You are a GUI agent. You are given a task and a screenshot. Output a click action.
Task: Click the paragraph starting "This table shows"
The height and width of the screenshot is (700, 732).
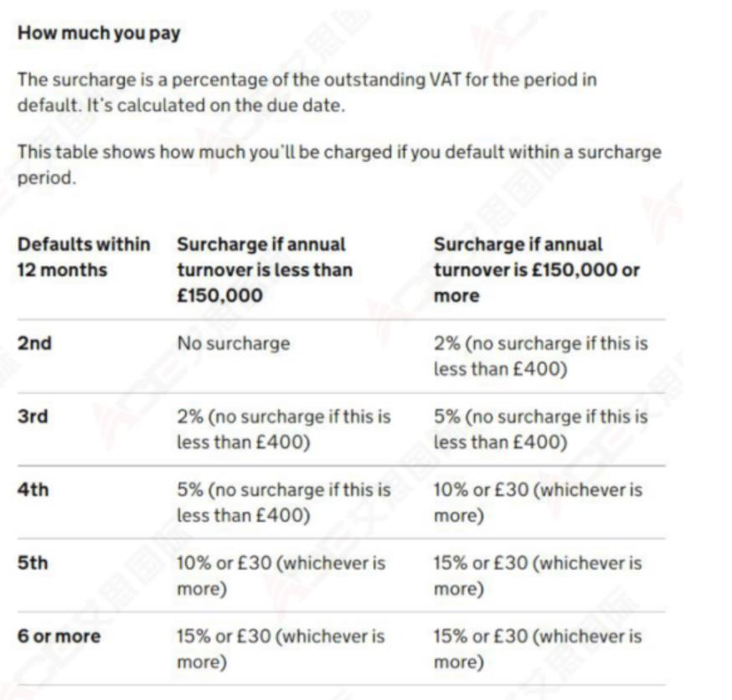point(339,166)
